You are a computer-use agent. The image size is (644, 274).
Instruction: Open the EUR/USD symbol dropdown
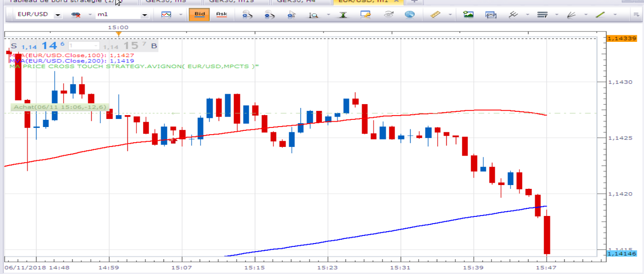pyautogui.click(x=58, y=15)
